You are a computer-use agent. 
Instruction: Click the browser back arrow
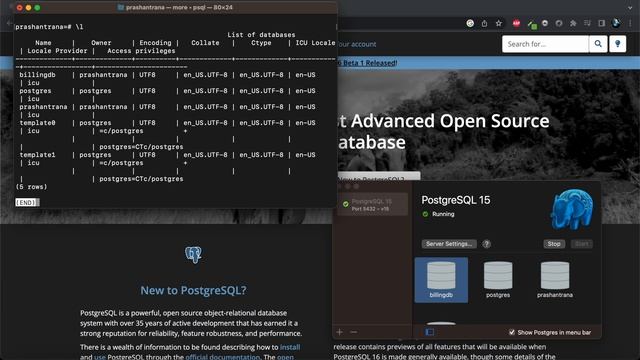click(9, 23)
